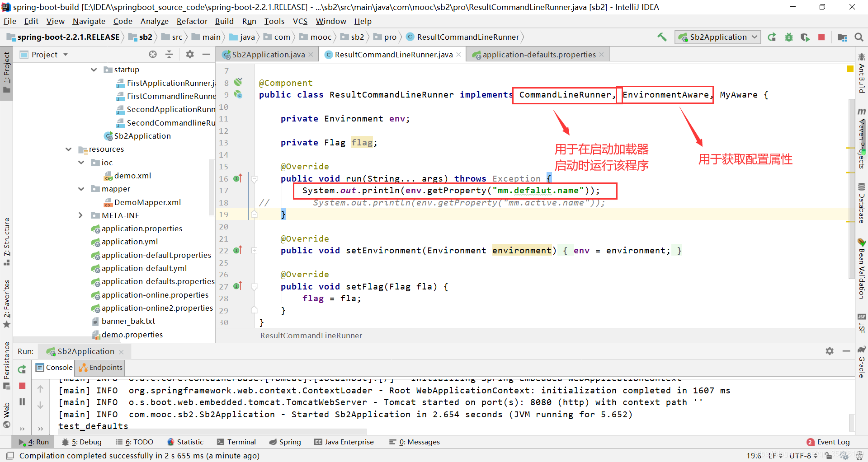Fold the run method at line 16
The image size is (868, 462).
click(255, 179)
